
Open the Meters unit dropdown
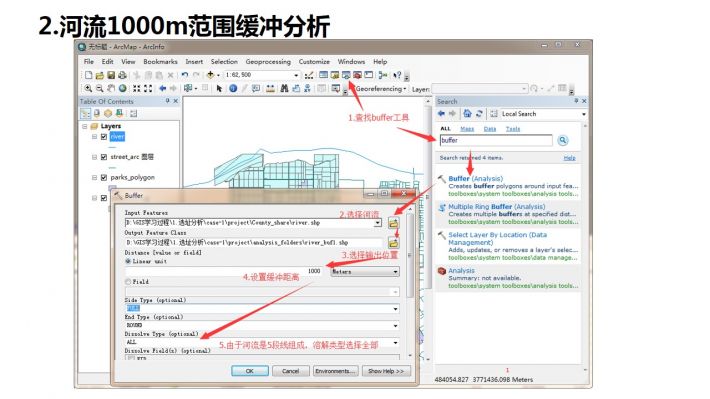[x=395, y=272]
